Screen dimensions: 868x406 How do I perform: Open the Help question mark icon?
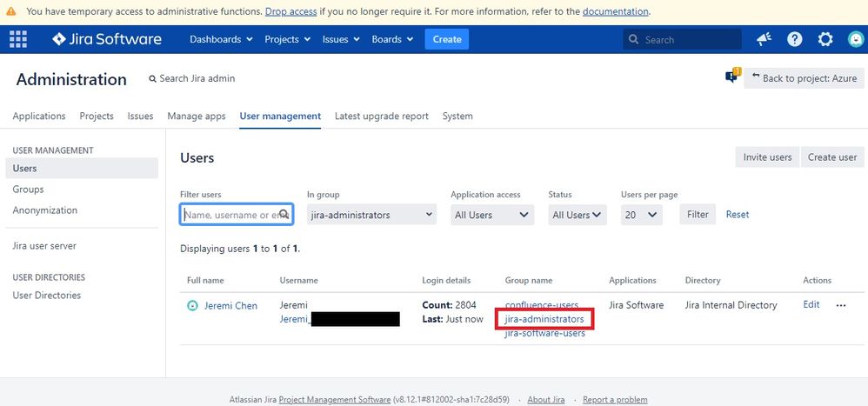pos(794,39)
